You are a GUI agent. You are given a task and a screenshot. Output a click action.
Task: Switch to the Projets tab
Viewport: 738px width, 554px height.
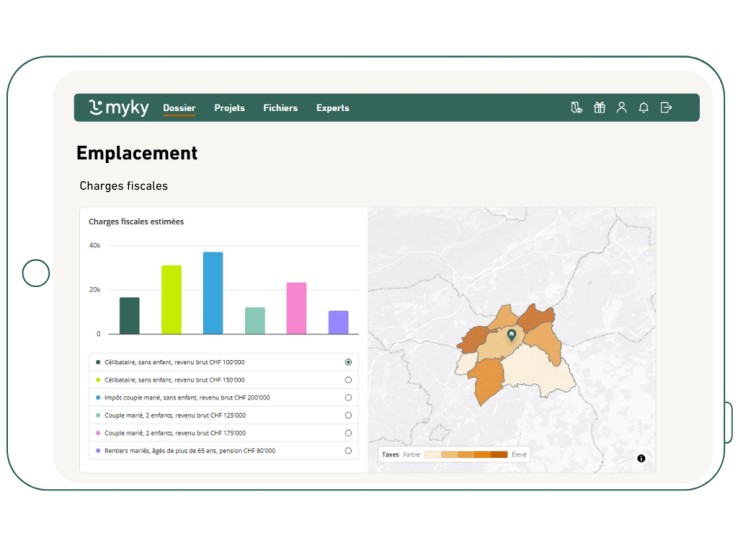tap(229, 108)
